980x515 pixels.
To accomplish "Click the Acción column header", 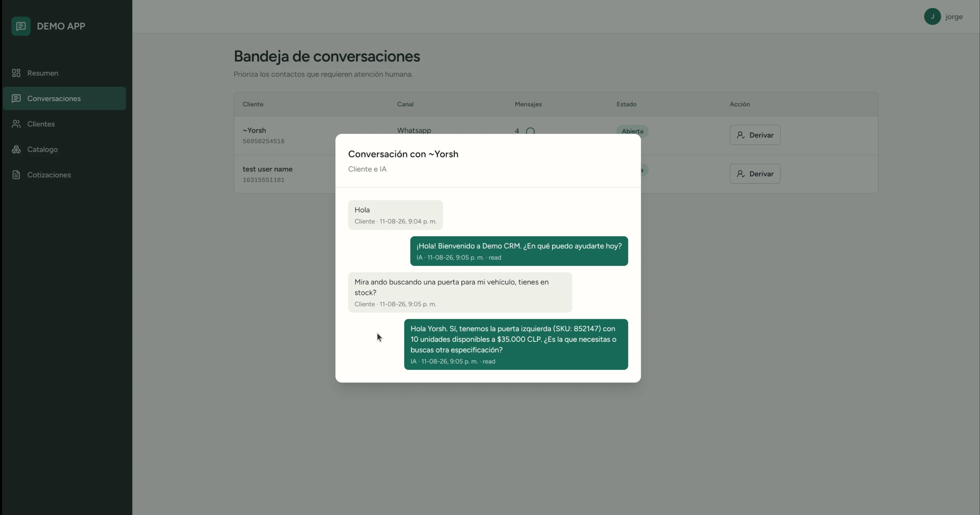I will 740,104.
